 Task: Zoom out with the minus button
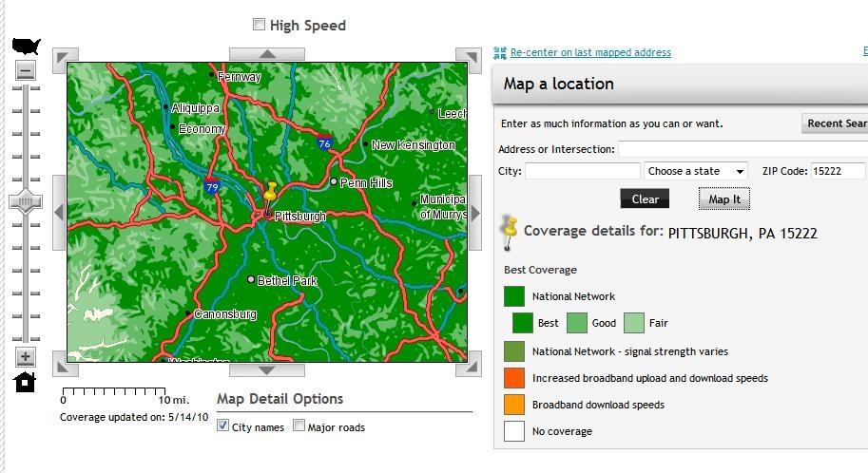[26, 70]
